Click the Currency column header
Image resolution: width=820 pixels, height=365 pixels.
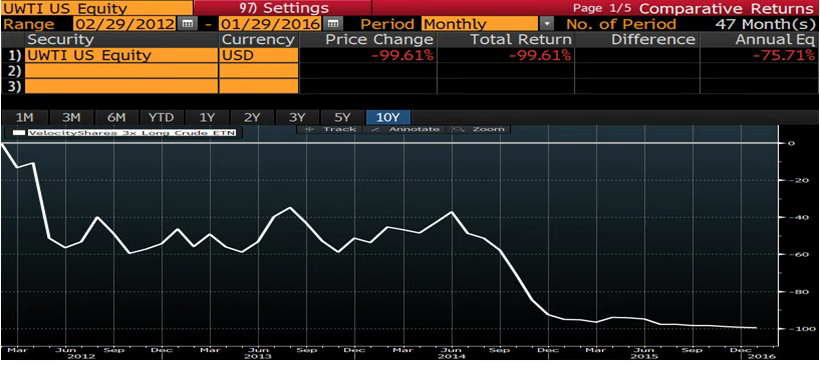(258, 40)
